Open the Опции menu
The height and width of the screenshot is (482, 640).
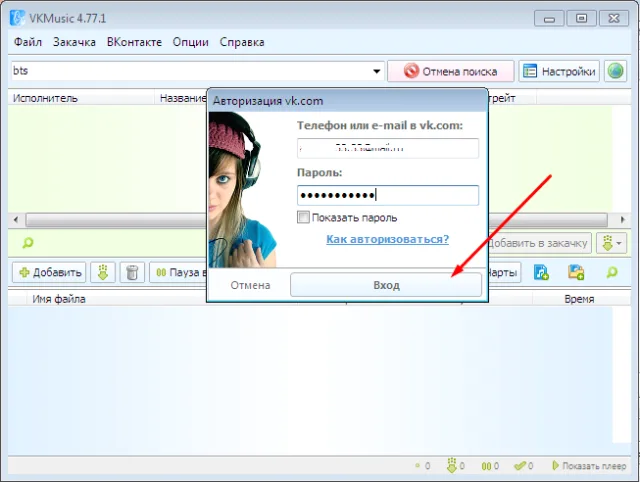pyautogui.click(x=191, y=42)
